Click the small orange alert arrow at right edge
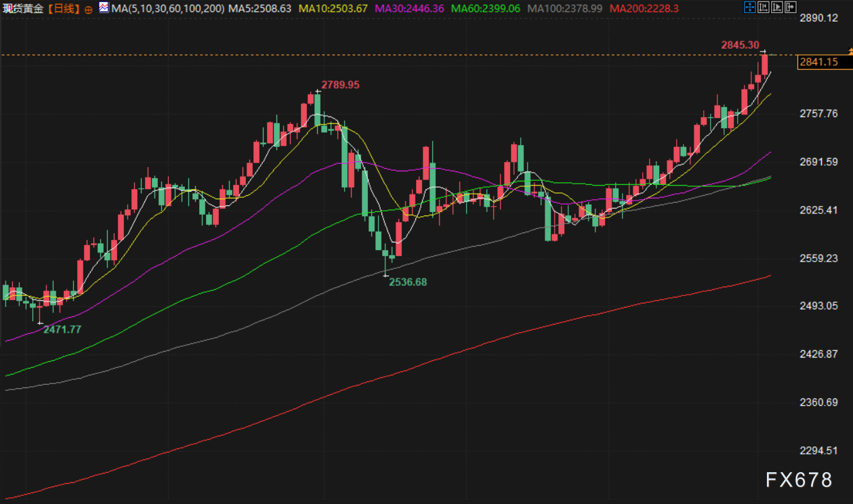This screenshot has width=853, height=504. [x=850, y=51]
